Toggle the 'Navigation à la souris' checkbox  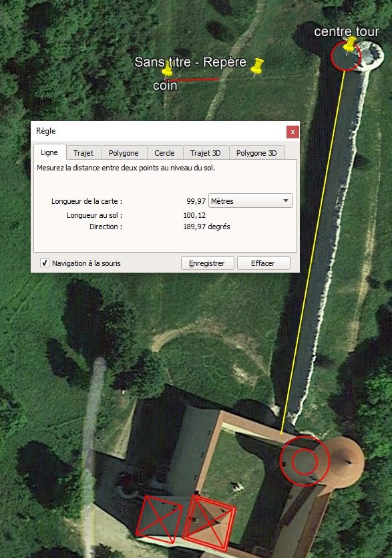[45, 263]
